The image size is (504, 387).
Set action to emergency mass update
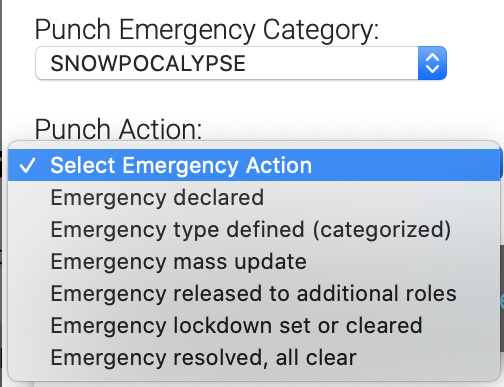pyautogui.click(x=254, y=261)
